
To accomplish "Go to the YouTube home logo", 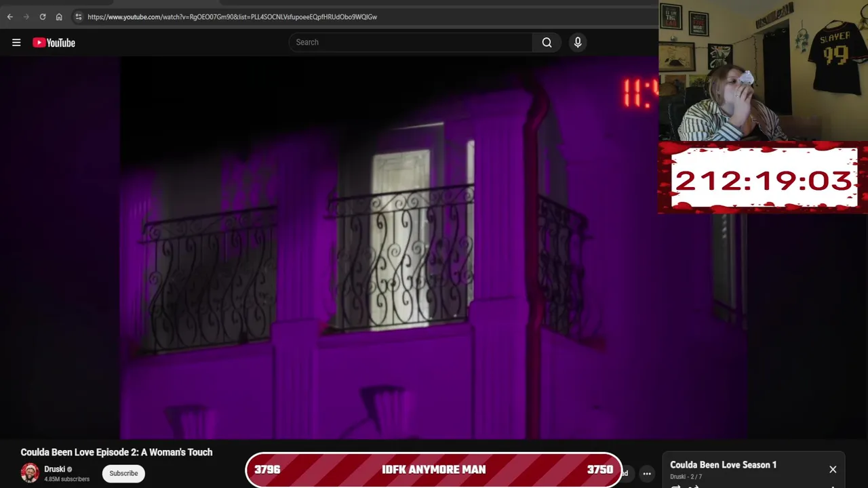I will pos(54,43).
